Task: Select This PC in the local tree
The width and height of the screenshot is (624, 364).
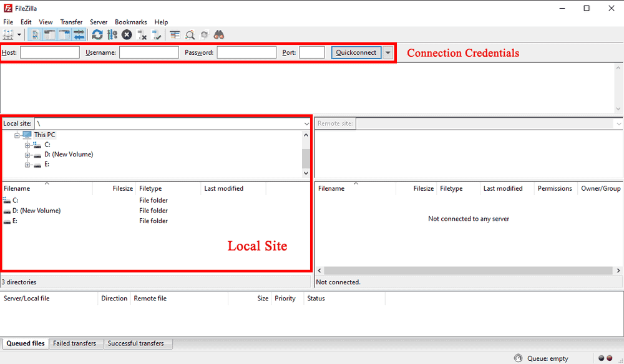Action: coord(44,135)
